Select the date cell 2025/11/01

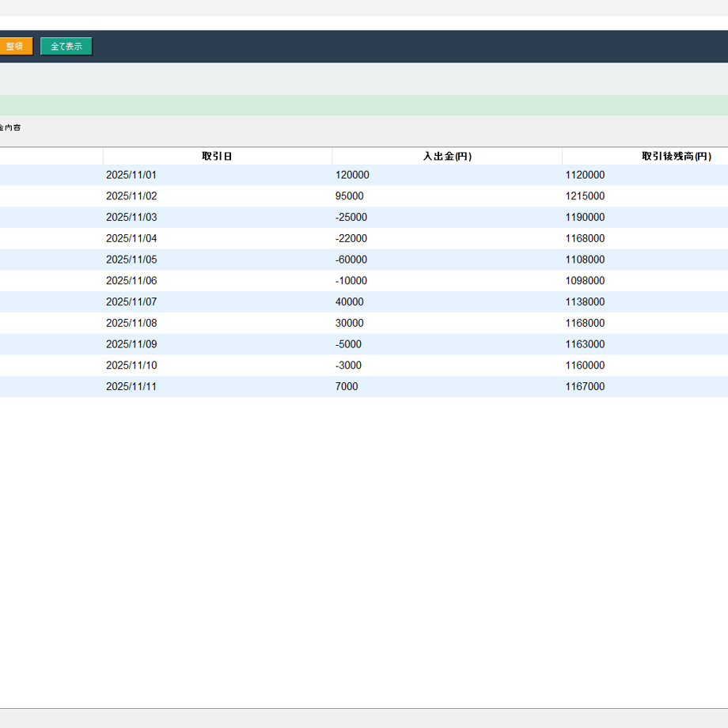pyautogui.click(x=131, y=175)
